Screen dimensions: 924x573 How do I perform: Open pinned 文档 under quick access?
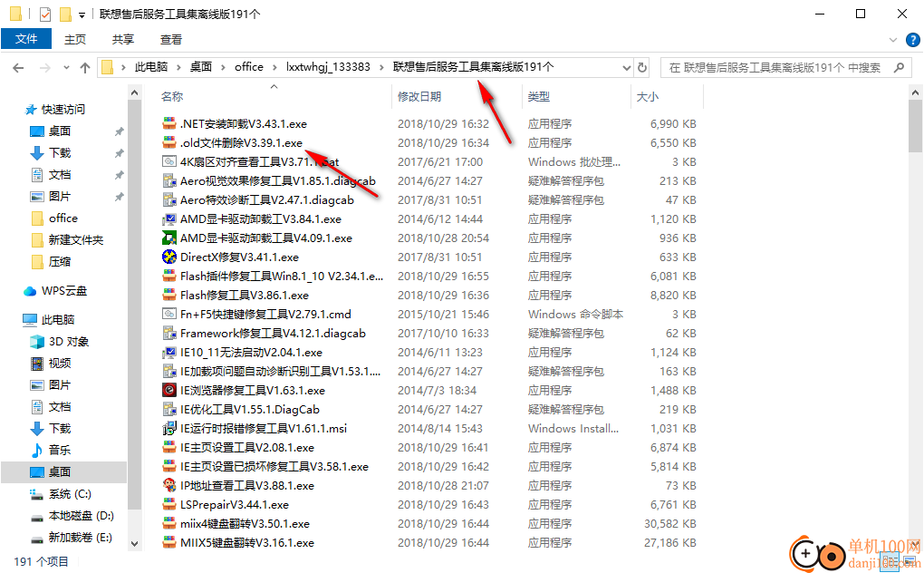click(x=60, y=175)
